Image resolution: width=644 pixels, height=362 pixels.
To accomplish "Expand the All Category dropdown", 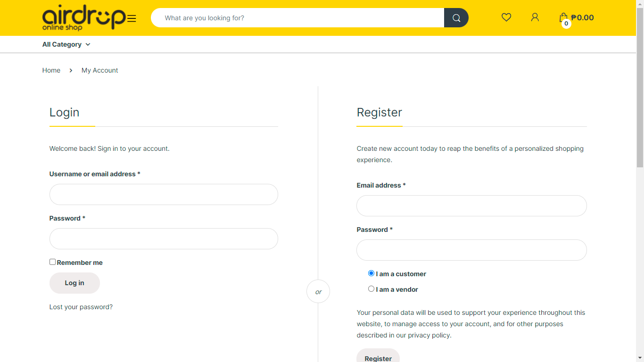I will coord(66,44).
